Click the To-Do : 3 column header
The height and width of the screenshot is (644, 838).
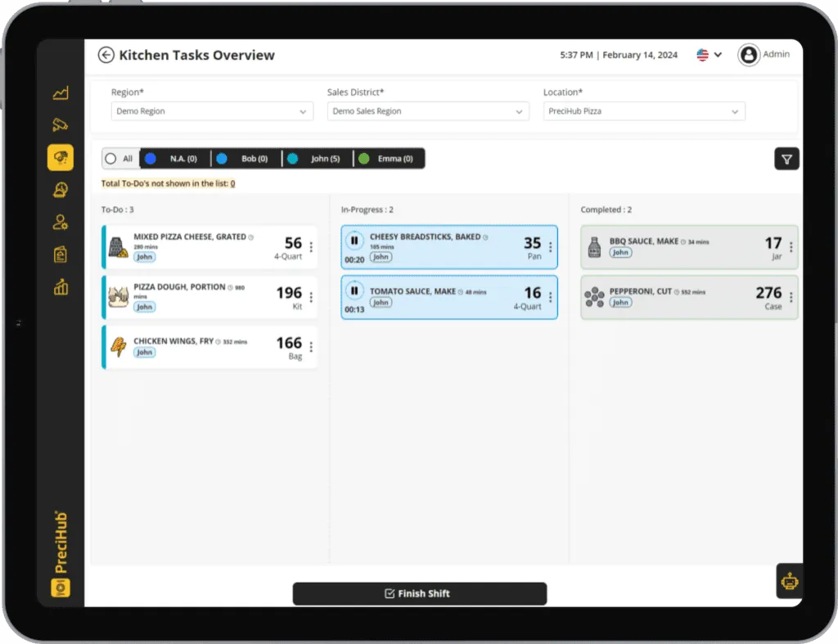coord(118,209)
